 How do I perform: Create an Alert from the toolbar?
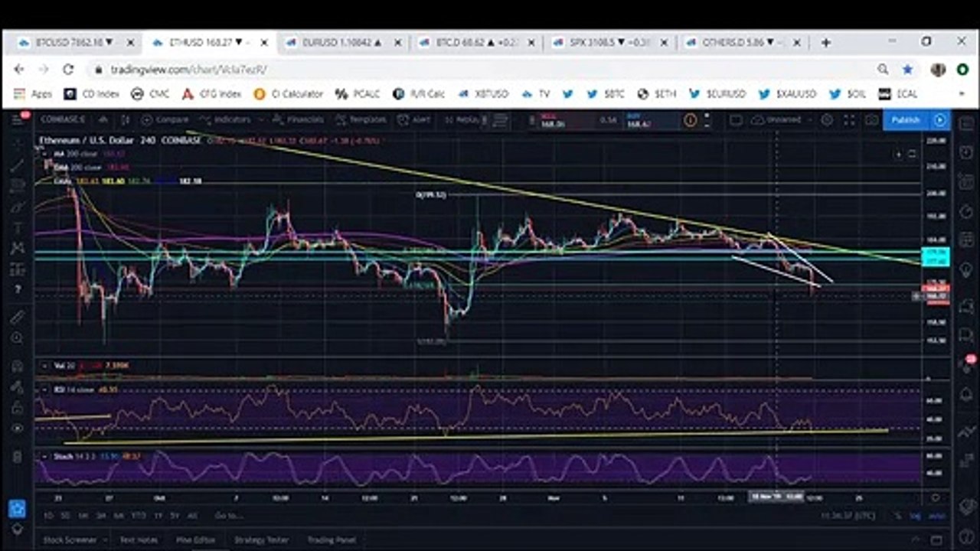click(x=416, y=120)
